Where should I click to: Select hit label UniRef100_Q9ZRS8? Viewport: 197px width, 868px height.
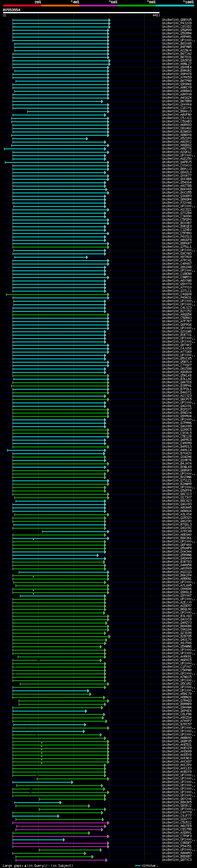pos(177,61)
